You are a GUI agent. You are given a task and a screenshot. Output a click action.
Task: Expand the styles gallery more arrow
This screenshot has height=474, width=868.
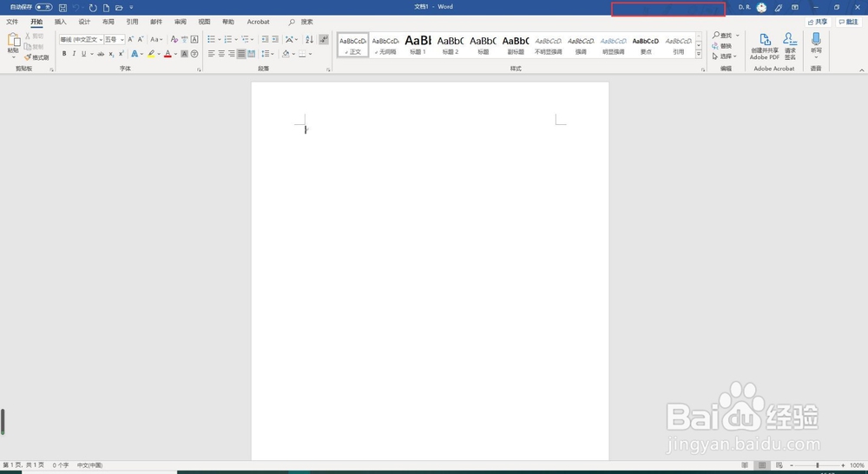(699, 55)
